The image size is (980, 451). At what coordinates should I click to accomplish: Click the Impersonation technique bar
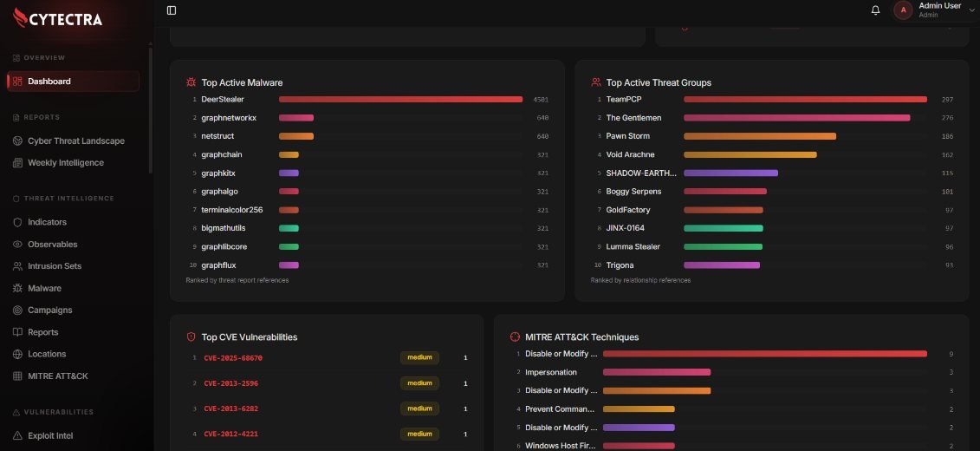(x=657, y=372)
